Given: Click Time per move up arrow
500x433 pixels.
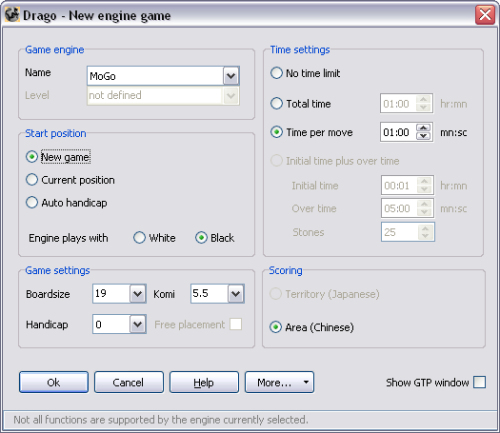Looking at the screenshot, I should 423,128.
